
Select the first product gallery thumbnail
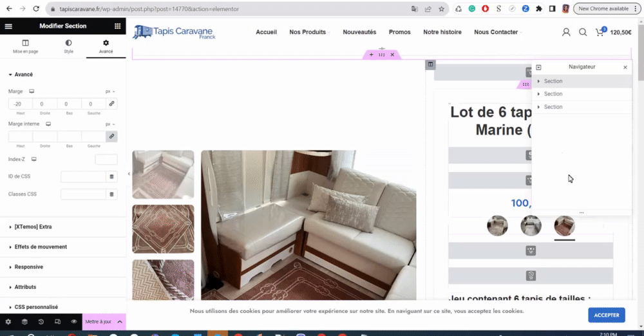click(163, 174)
